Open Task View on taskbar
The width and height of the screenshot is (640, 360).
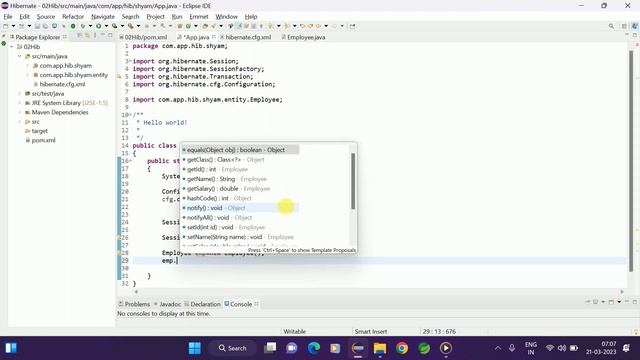pos(270,348)
